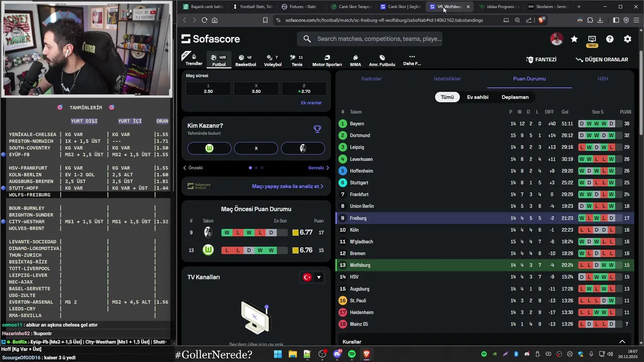
Task: Open File Explorer from taskbar
Action: (x=292, y=354)
